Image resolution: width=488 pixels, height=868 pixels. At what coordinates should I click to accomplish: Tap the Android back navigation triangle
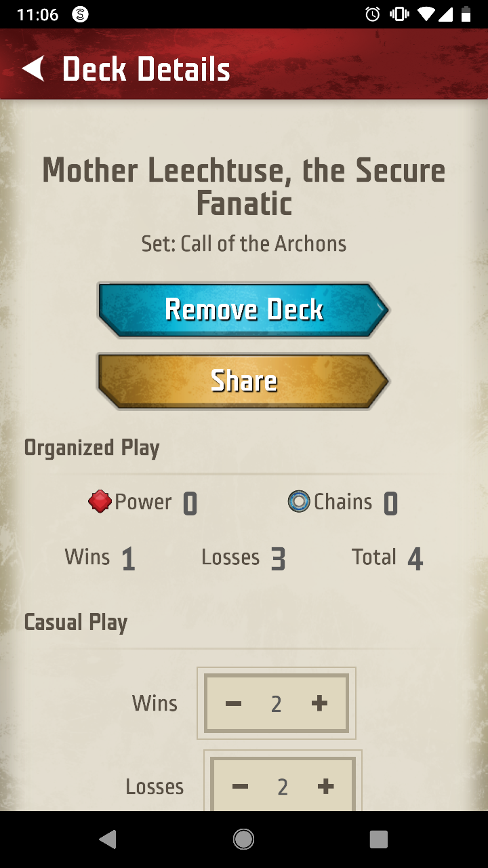(107, 840)
